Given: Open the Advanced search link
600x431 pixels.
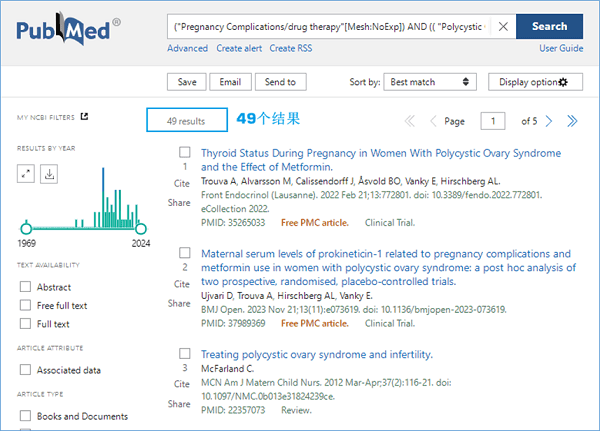Looking at the screenshot, I should tap(188, 48).
